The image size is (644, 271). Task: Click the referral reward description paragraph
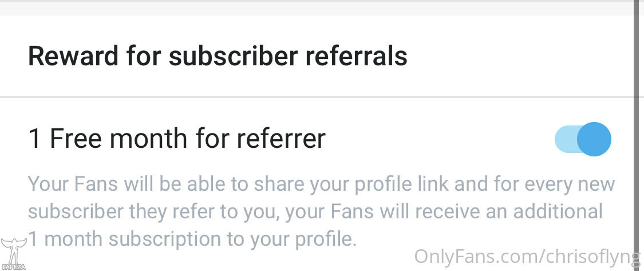click(321, 211)
